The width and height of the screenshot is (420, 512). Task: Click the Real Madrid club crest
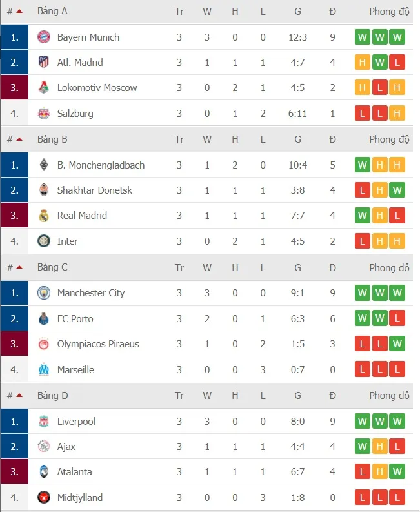[x=43, y=216]
